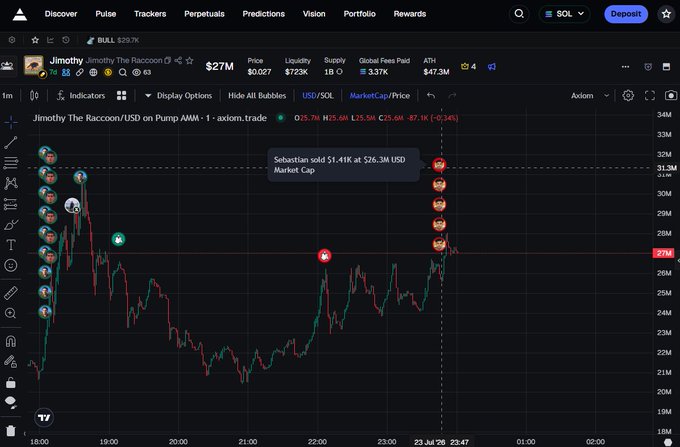
Task: Click the eye watchers count showing 63
Action: pyautogui.click(x=141, y=72)
